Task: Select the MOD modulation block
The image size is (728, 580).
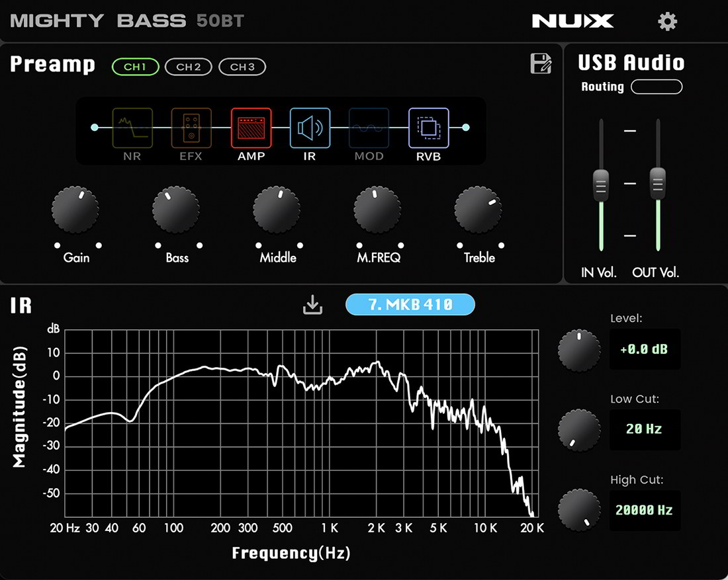Action: 369,128
